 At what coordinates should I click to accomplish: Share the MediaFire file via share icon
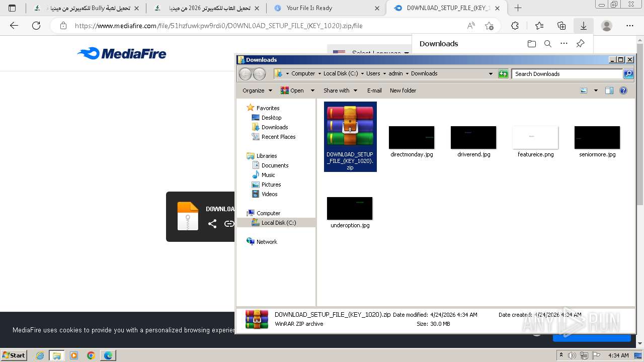[x=212, y=224]
